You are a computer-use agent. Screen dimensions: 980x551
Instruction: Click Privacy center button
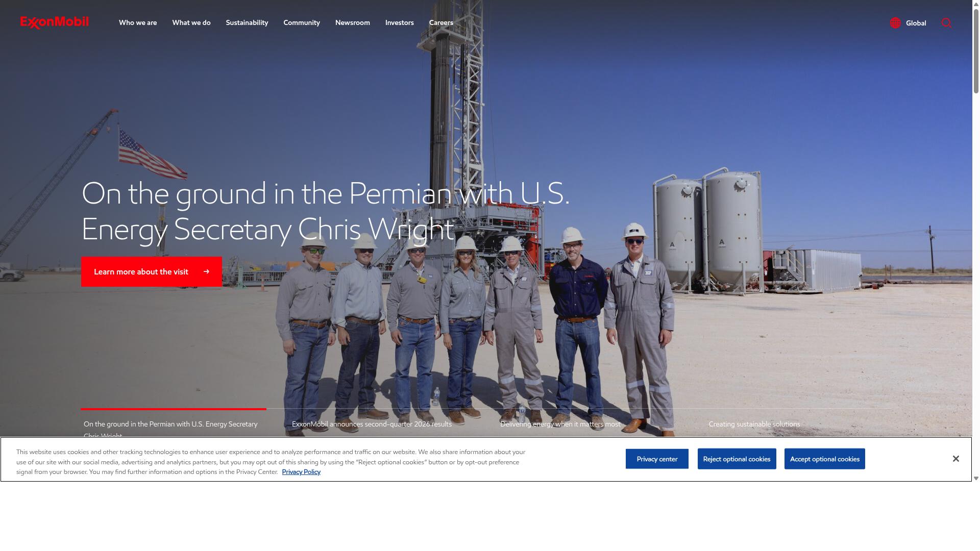[x=657, y=459]
